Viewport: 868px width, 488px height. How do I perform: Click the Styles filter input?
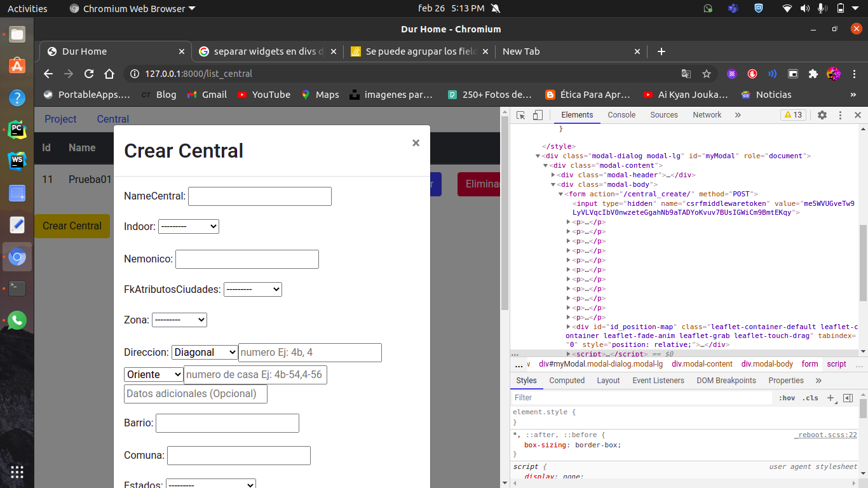click(642, 398)
